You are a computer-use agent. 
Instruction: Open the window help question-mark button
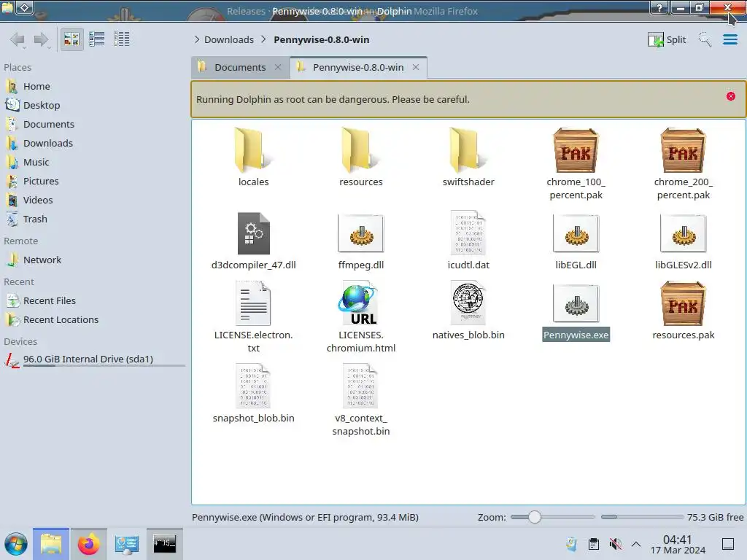(659, 7)
